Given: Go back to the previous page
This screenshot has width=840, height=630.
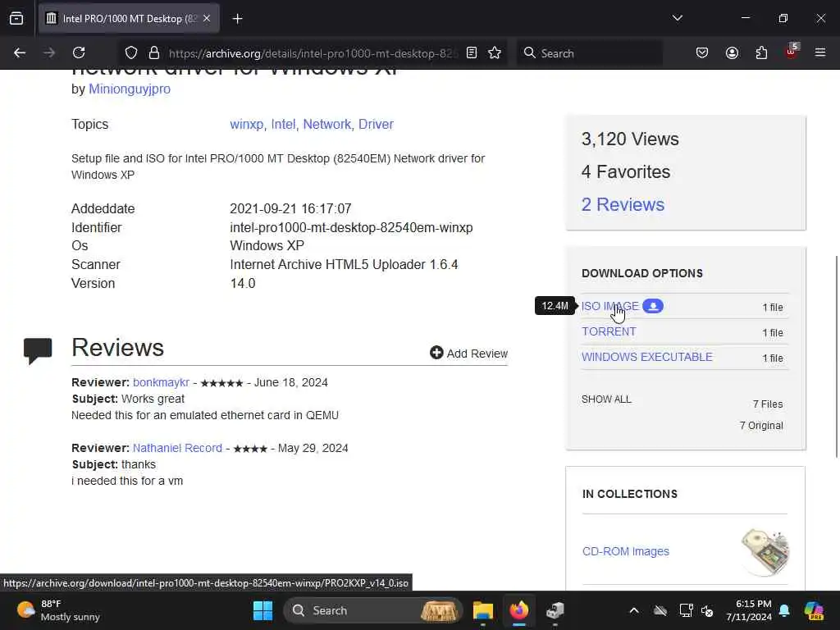Looking at the screenshot, I should pyautogui.click(x=20, y=53).
